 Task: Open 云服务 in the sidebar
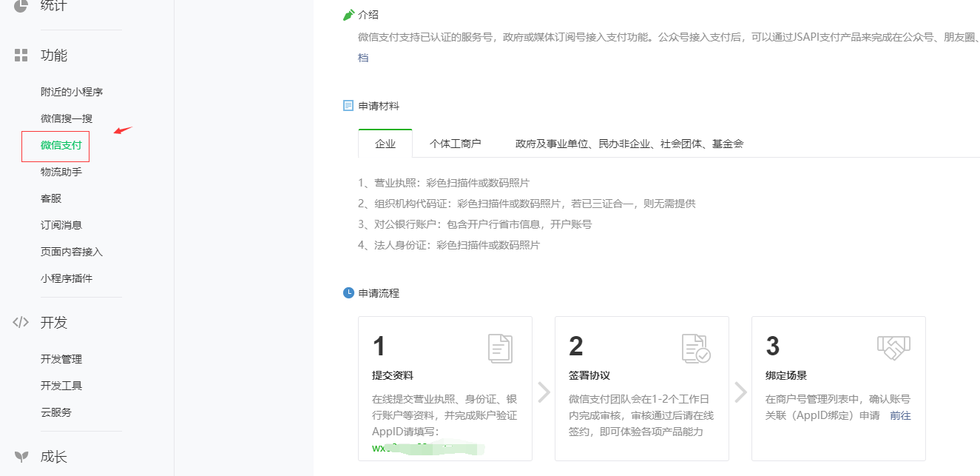click(56, 412)
